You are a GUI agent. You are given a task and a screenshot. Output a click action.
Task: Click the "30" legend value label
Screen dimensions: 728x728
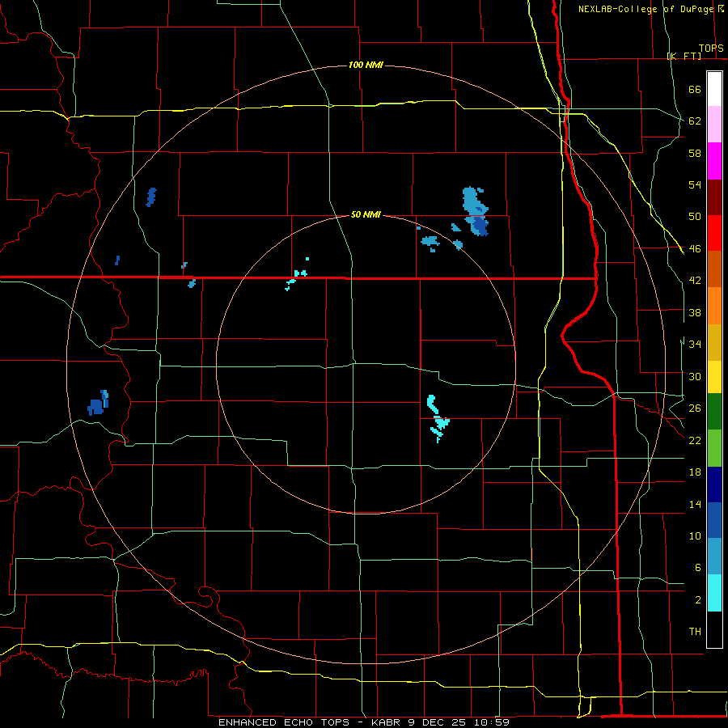tap(695, 376)
